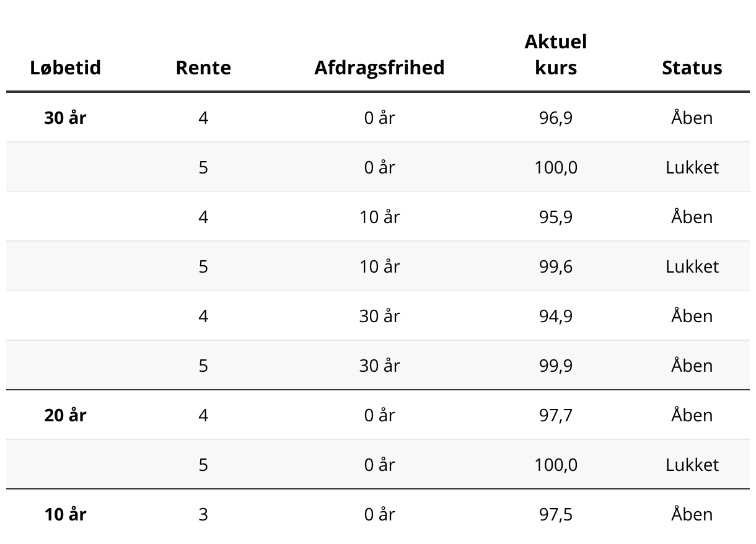This screenshot has height=544, width=756.
Task: Click the 99,9 kurs value
Action: point(556,366)
